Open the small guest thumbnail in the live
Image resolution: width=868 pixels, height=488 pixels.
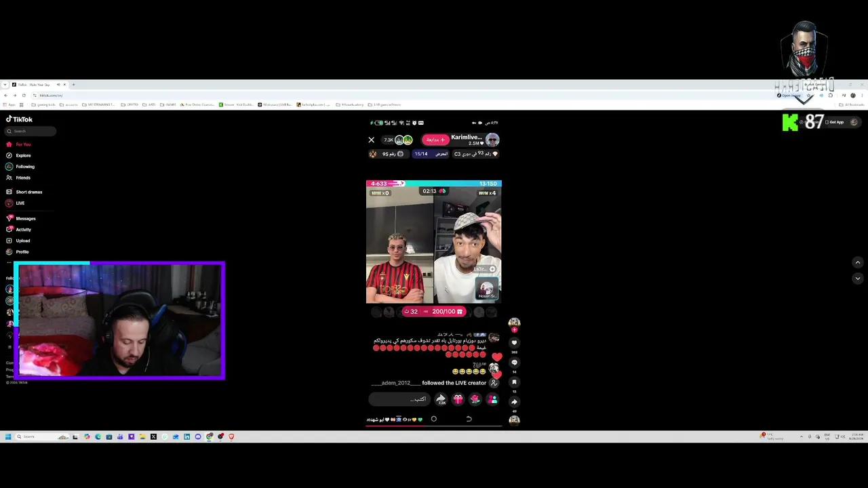point(487,289)
